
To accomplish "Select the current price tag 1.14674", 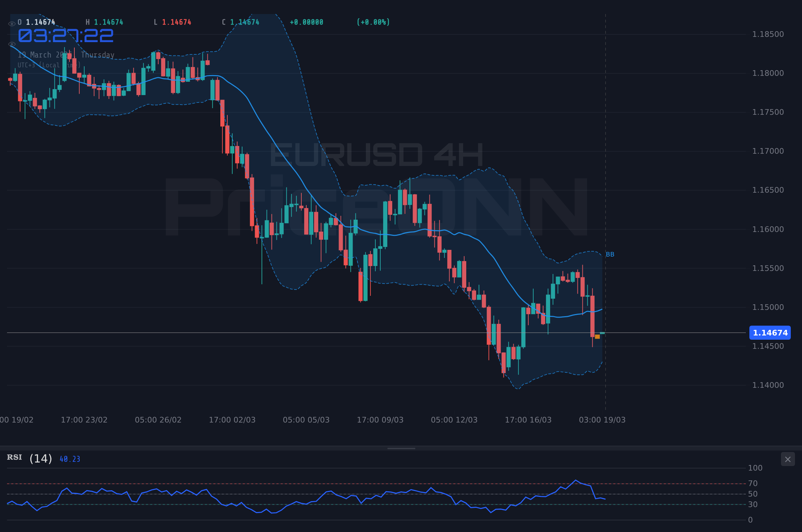I will point(770,333).
